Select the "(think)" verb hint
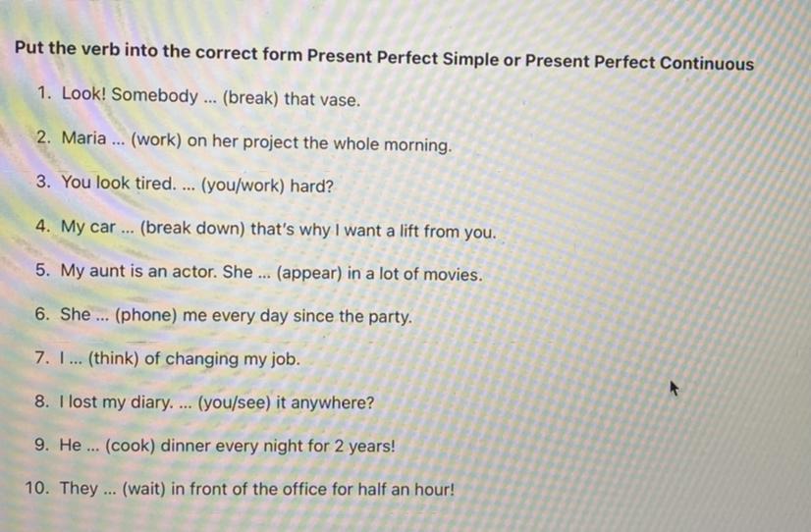This screenshot has width=811, height=532. click(x=113, y=359)
